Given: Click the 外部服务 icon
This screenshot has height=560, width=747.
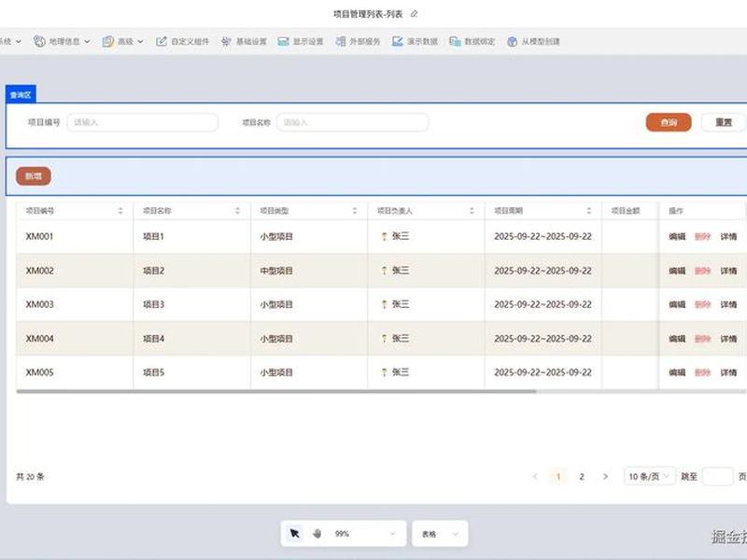Looking at the screenshot, I should [340, 41].
